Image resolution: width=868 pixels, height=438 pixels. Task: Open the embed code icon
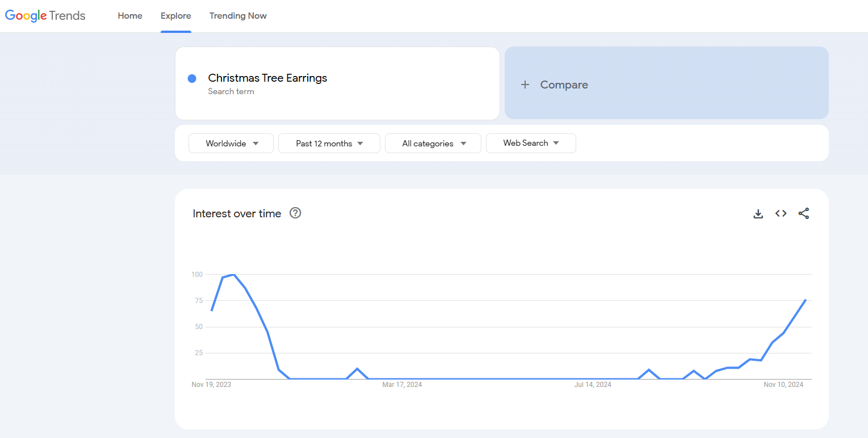click(x=781, y=213)
